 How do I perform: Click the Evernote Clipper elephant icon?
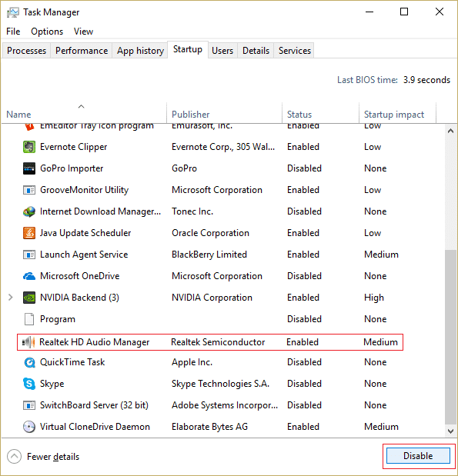29,147
